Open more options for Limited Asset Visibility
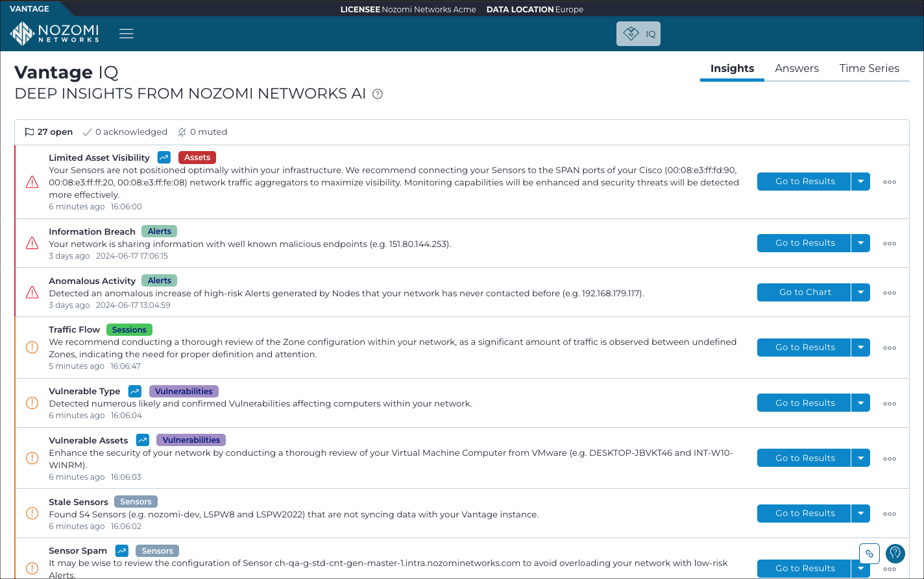Image resolution: width=924 pixels, height=579 pixels. [890, 182]
